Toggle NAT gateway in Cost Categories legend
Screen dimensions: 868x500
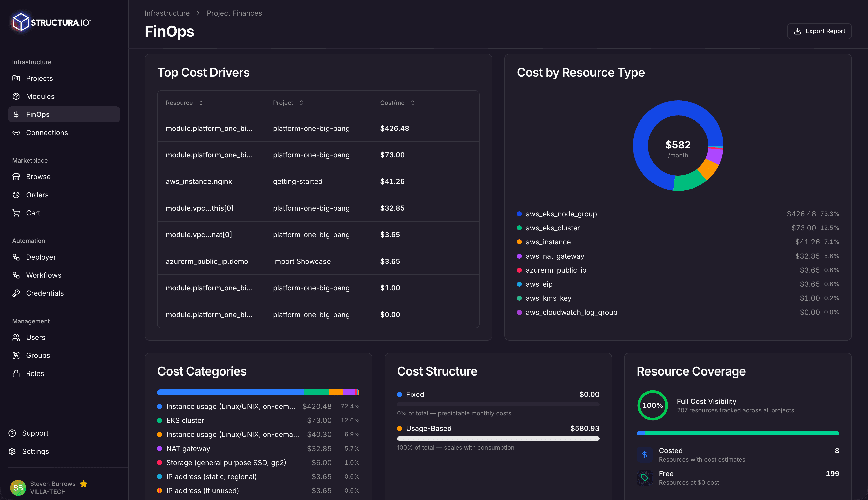(x=188, y=448)
